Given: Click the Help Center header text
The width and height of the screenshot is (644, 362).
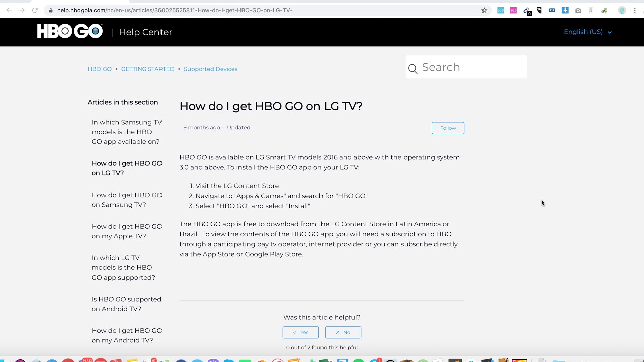Looking at the screenshot, I should pyautogui.click(x=145, y=32).
